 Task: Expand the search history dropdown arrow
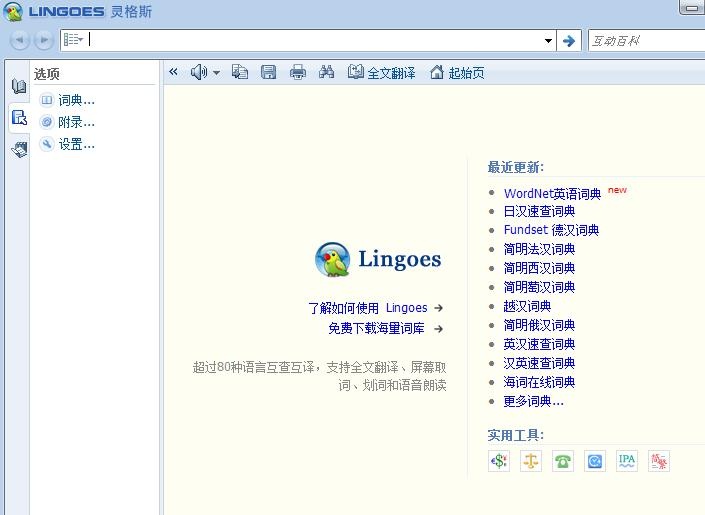point(548,40)
